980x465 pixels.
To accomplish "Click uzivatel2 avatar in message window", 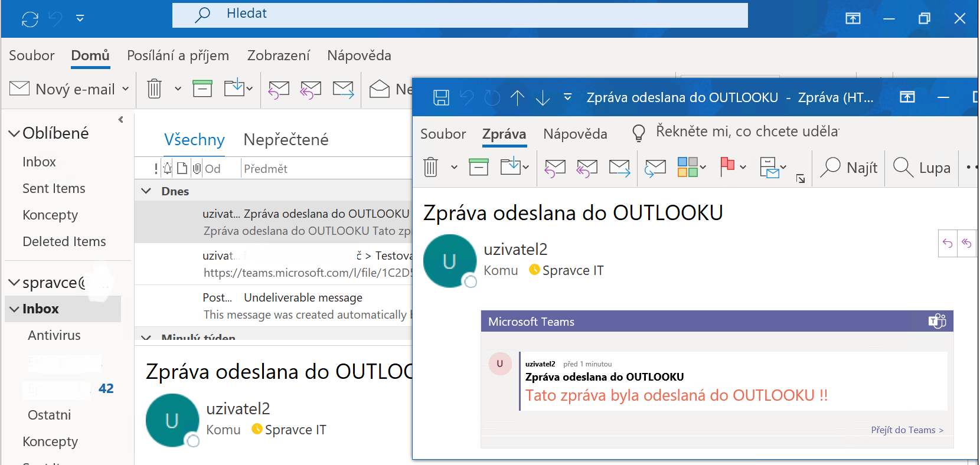I will tap(449, 261).
